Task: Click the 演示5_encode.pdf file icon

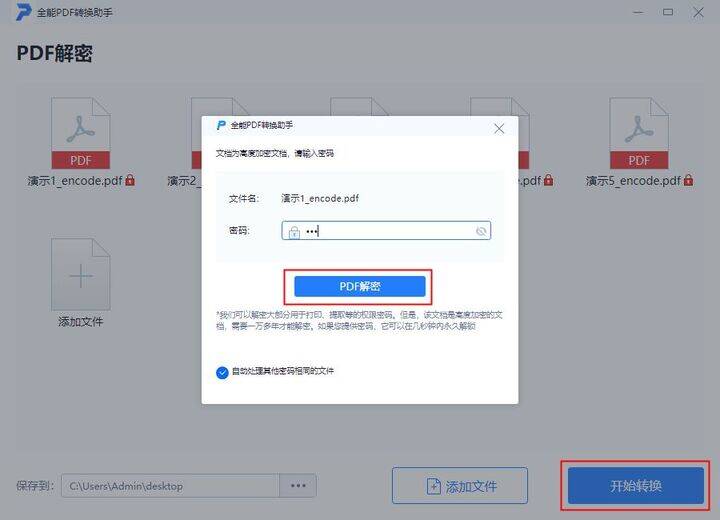Action: click(639, 133)
